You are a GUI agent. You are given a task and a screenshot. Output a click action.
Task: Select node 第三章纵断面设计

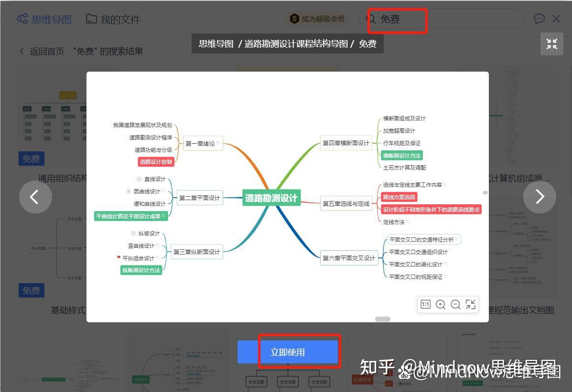pyautogui.click(x=197, y=252)
